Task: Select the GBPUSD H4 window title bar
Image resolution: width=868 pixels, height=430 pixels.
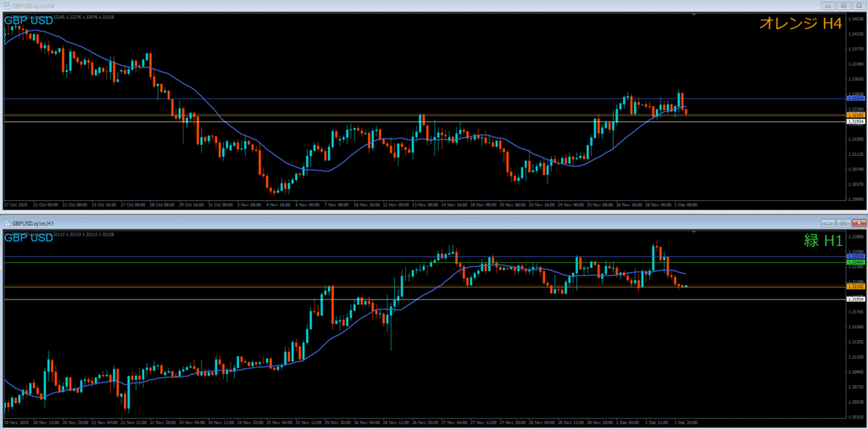Action: [339, 4]
